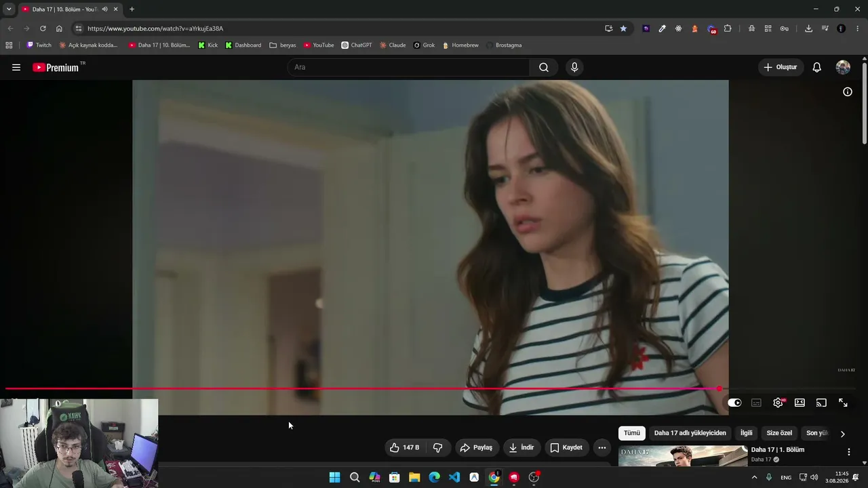Dislike the video
This screenshot has width=868, height=488.
(x=438, y=447)
